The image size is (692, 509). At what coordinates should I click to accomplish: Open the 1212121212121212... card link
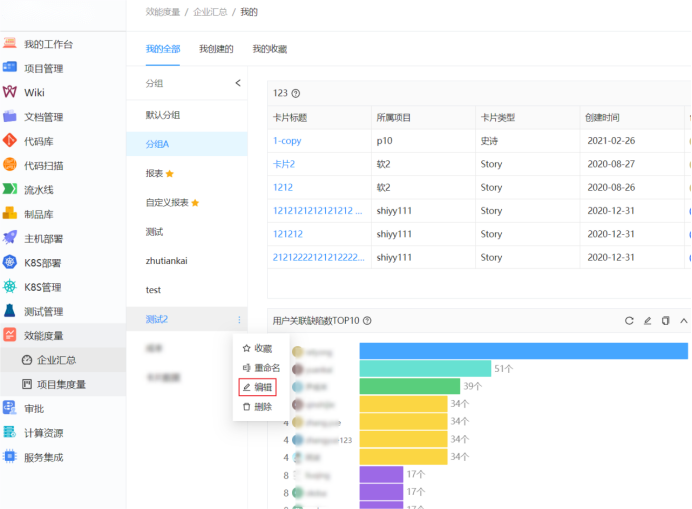click(x=318, y=211)
